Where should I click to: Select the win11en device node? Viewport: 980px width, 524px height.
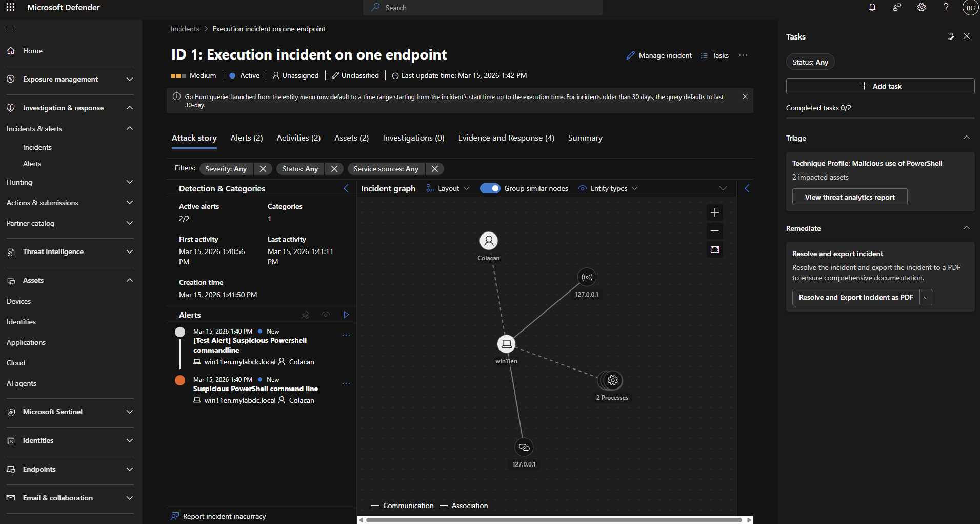pos(506,344)
